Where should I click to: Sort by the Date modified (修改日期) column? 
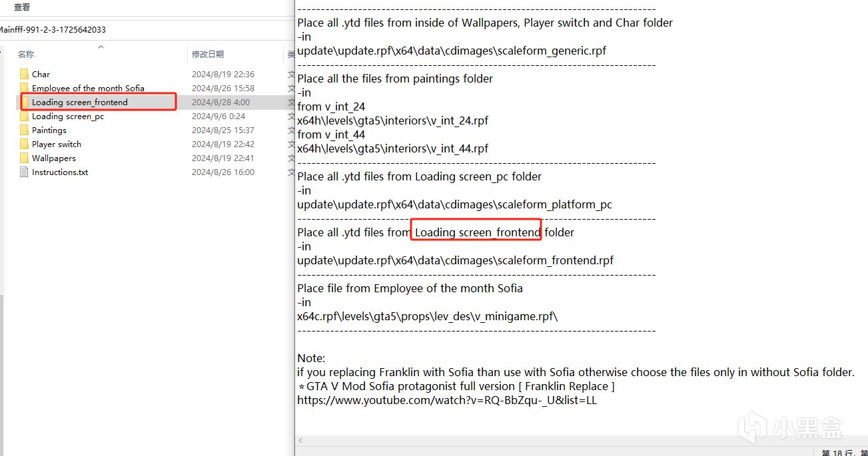208,54
